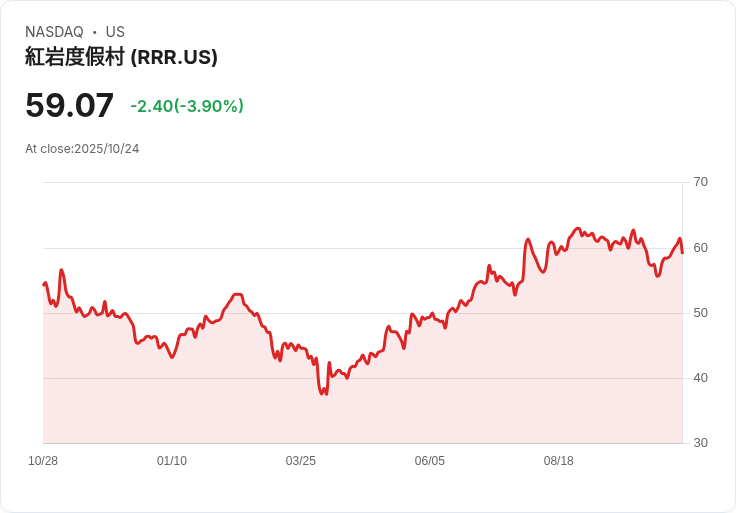
Task: Click the current price 59.07
Action: pos(69,105)
